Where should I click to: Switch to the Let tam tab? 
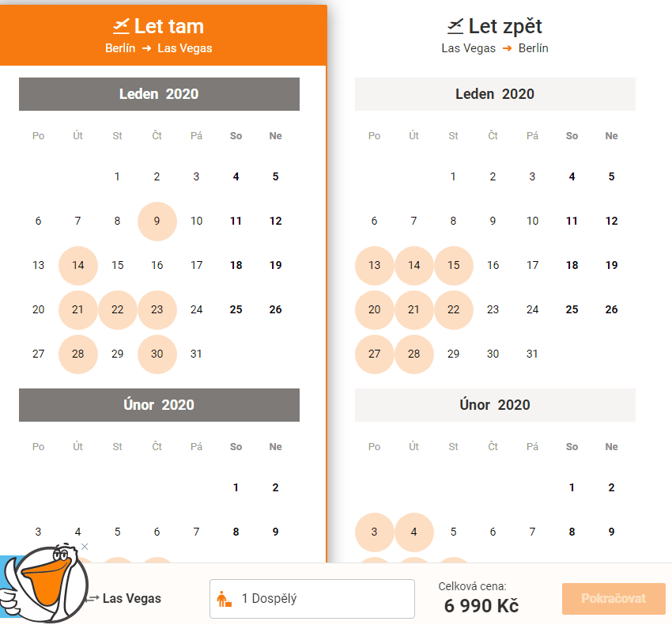point(164,35)
